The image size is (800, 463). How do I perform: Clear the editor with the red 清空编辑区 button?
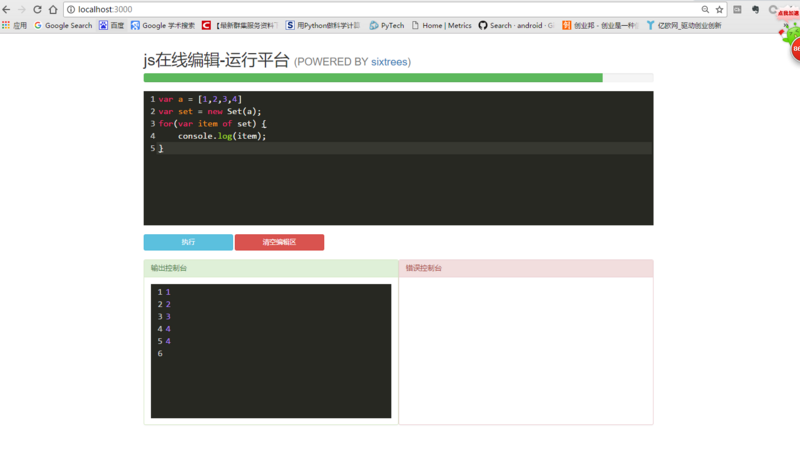click(x=279, y=242)
